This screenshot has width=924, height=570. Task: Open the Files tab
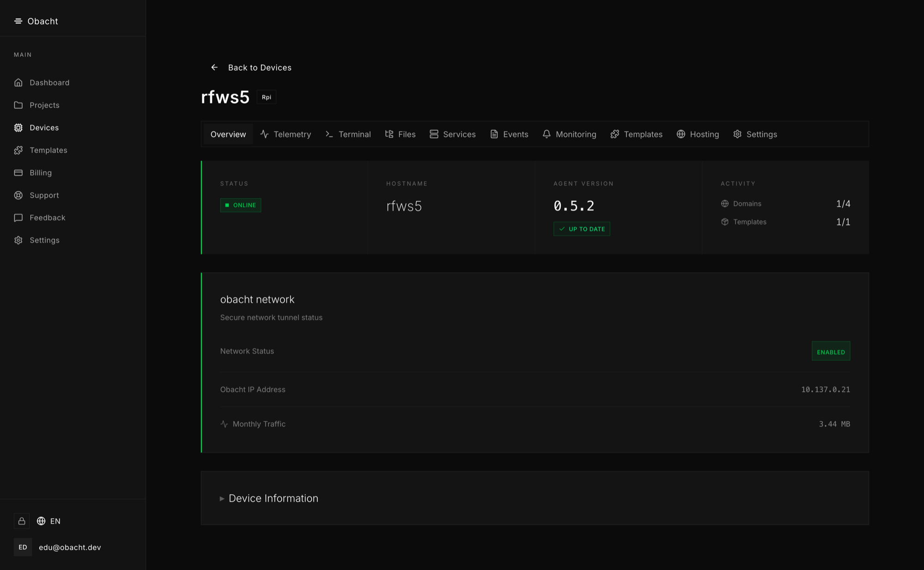click(400, 134)
